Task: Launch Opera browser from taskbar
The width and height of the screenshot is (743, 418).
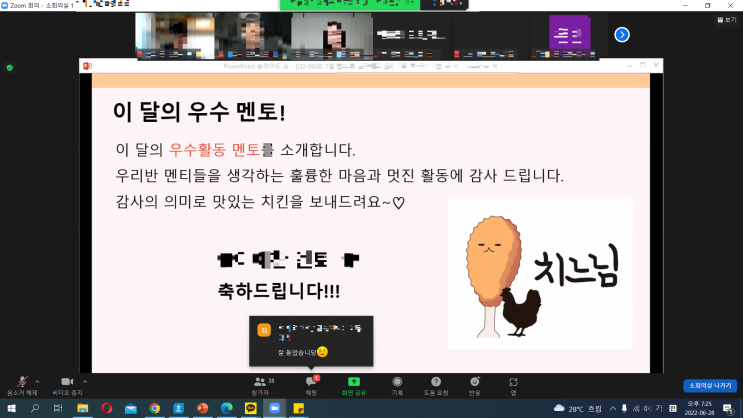Action: click(107, 408)
